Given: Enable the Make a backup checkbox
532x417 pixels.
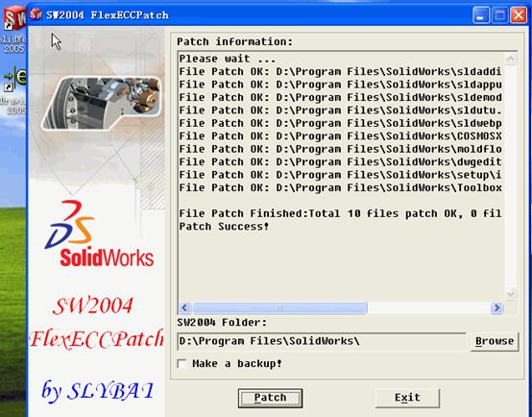Looking at the screenshot, I should tap(181, 364).
